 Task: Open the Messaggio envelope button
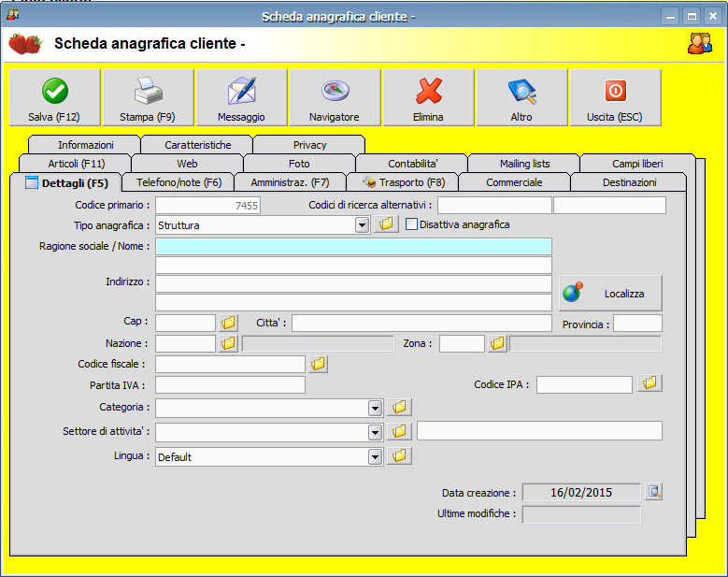(x=241, y=97)
